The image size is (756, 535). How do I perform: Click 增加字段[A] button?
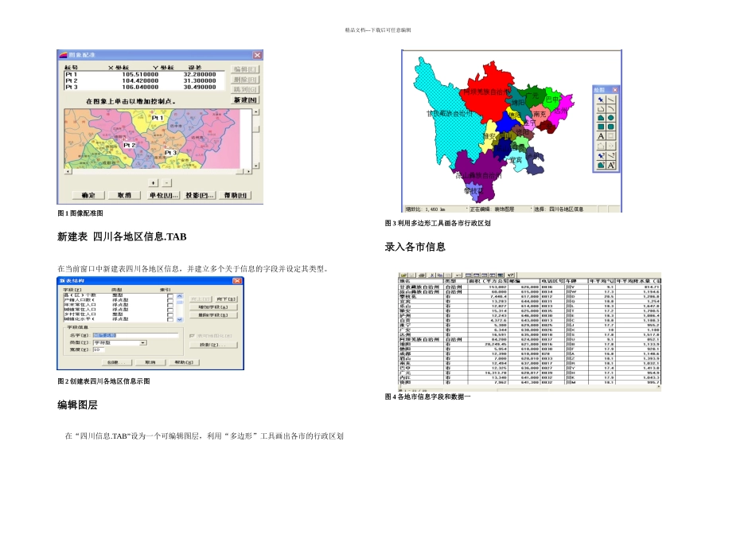(x=213, y=307)
